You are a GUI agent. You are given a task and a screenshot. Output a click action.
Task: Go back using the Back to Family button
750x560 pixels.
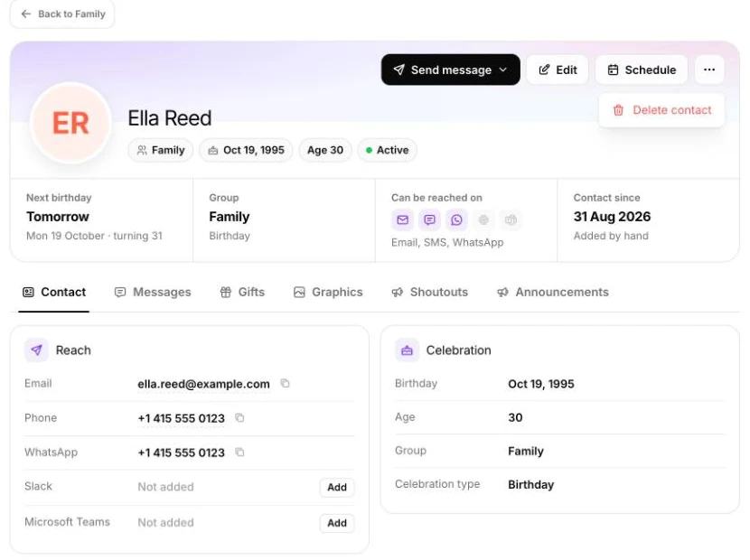pos(62,14)
